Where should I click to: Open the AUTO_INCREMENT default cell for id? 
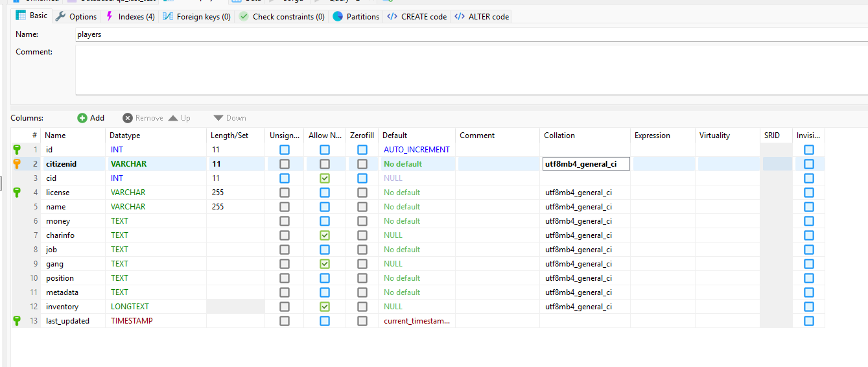pos(416,150)
